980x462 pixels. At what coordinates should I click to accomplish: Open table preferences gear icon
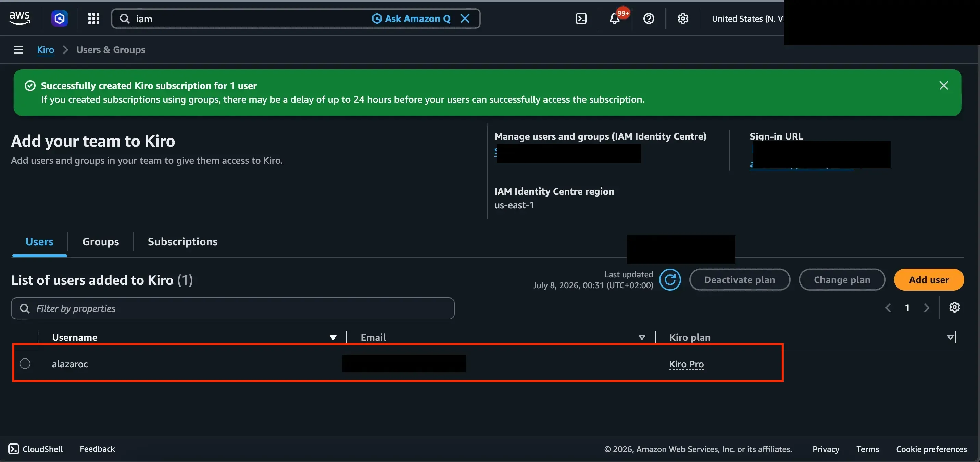pos(955,307)
